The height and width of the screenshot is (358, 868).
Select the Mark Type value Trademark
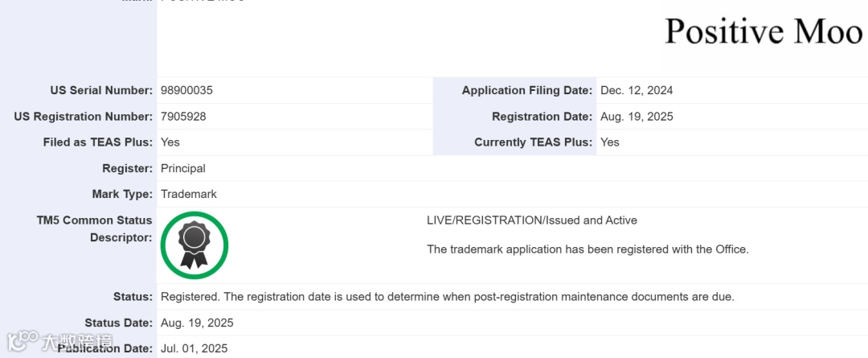pos(189,194)
